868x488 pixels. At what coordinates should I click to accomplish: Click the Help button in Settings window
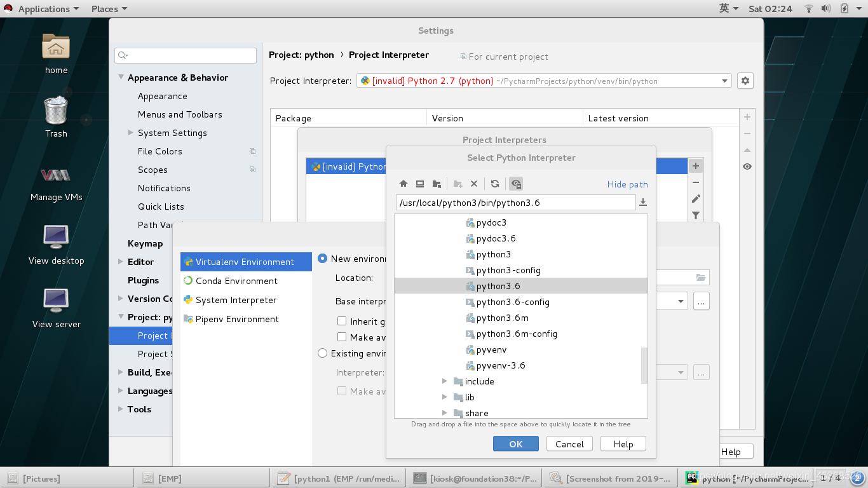pos(736,452)
